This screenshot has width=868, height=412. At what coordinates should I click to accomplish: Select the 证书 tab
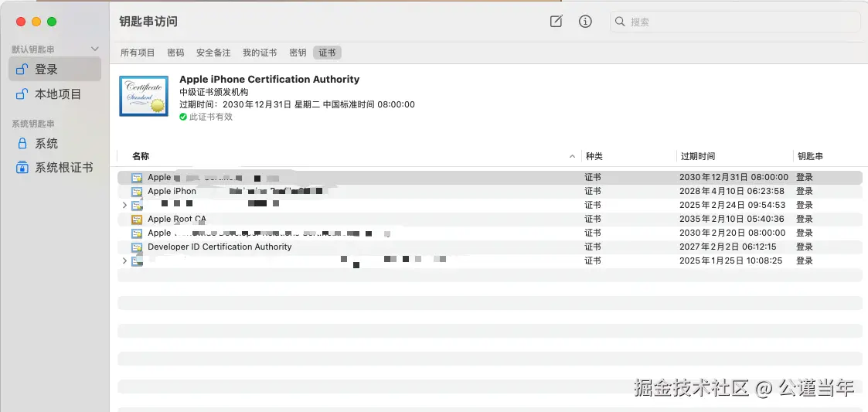coord(327,53)
